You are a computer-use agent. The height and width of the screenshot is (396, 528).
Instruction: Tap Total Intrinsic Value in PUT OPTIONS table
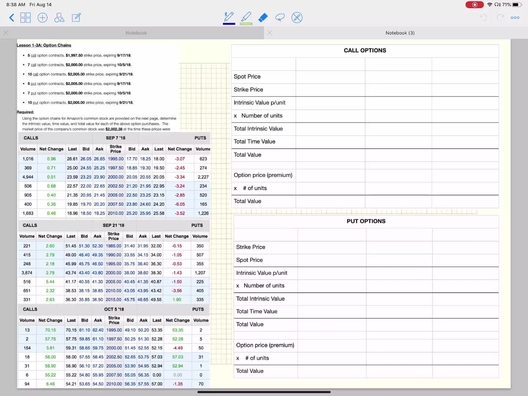click(260, 299)
